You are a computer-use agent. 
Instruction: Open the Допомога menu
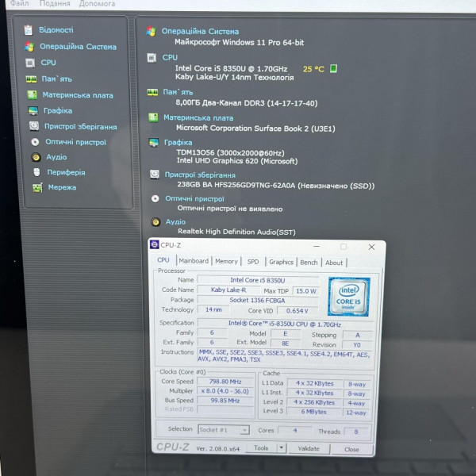97,4
